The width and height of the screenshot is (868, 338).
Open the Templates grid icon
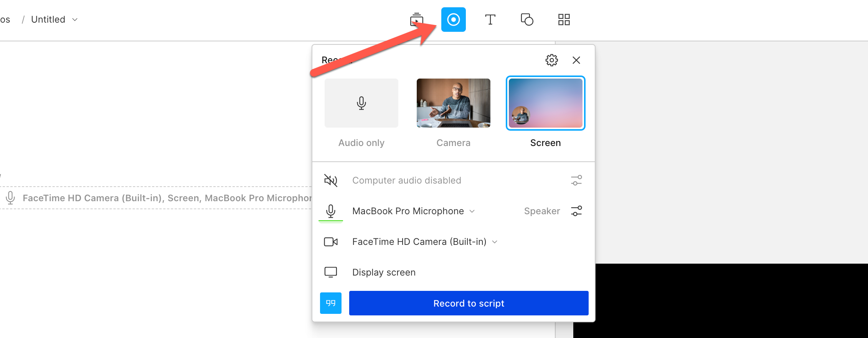tap(564, 20)
